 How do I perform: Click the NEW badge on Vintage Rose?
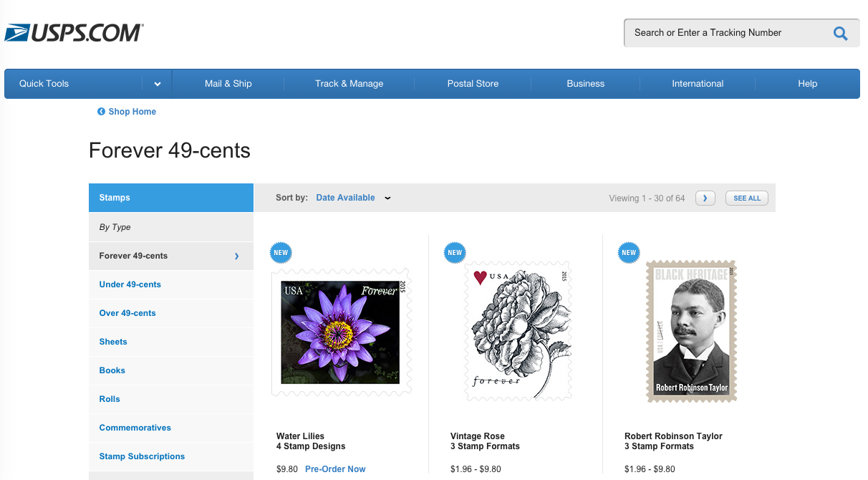click(455, 252)
